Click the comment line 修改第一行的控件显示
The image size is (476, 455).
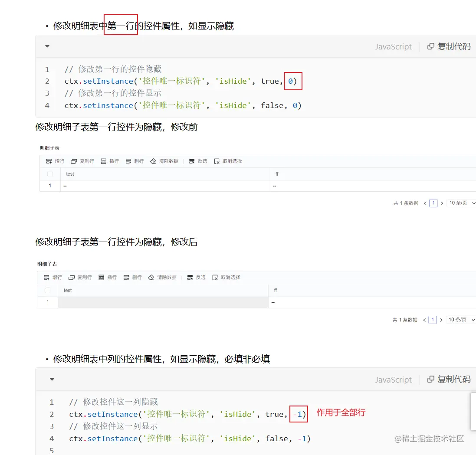click(x=113, y=93)
